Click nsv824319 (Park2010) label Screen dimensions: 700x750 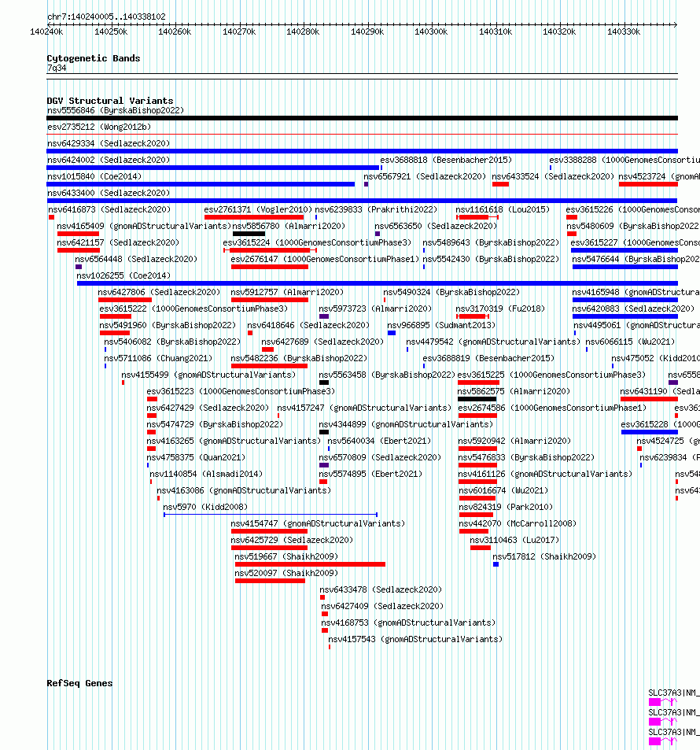point(506,507)
